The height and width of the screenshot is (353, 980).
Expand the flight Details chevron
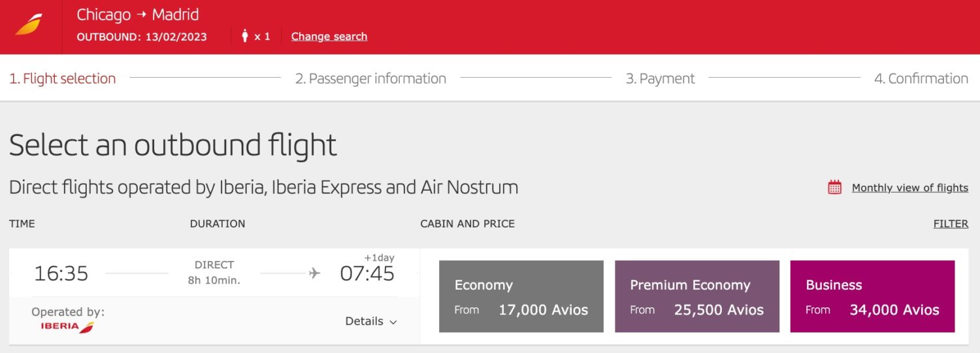(393, 322)
